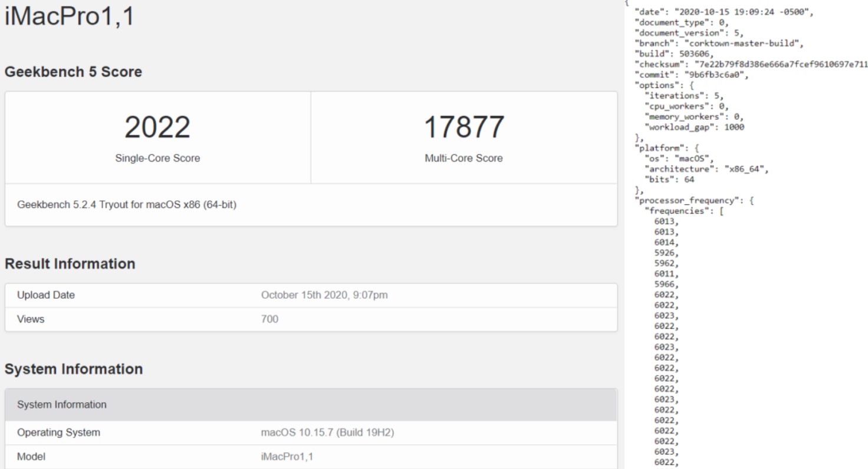Click the "workload_gap": 1000 line

point(694,127)
